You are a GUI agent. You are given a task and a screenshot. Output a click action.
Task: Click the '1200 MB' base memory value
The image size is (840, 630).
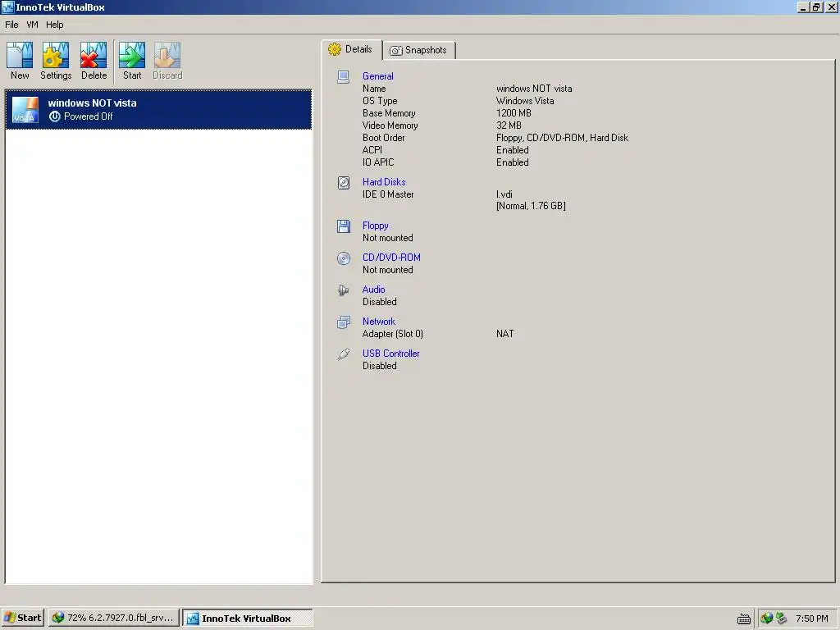coord(514,113)
